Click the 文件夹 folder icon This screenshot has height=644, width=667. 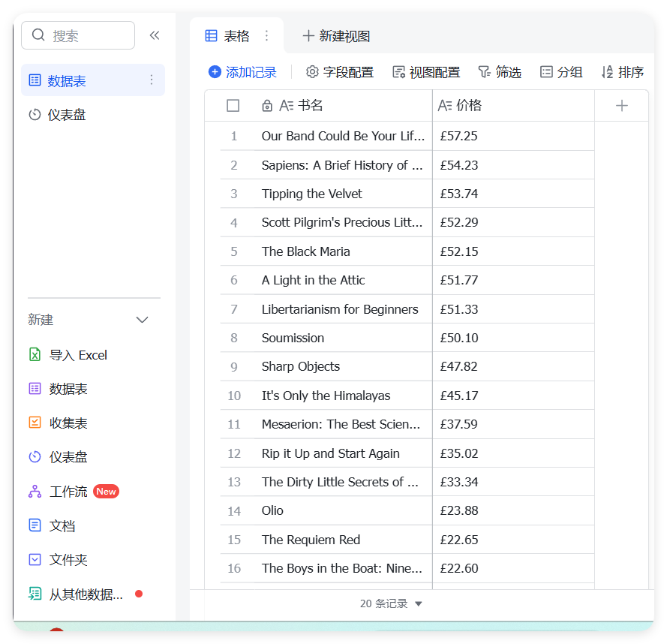35,559
